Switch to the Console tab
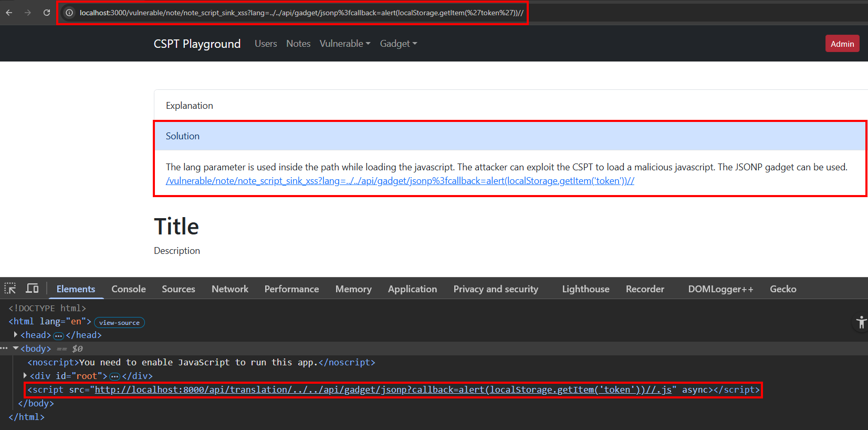The height and width of the screenshot is (430, 868). coord(129,289)
